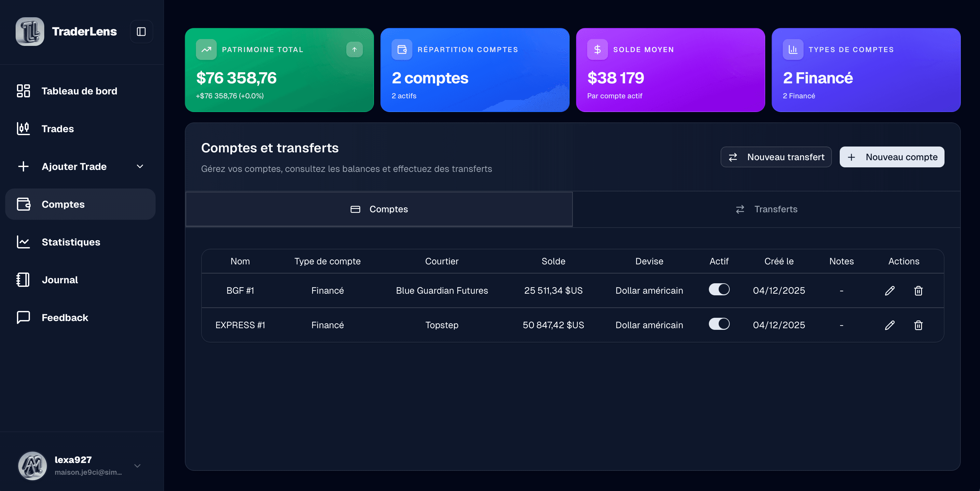Screen dimensions: 980x491
Task: Select the Trades chart icon
Action: pyautogui.click(x=23, y=129)
